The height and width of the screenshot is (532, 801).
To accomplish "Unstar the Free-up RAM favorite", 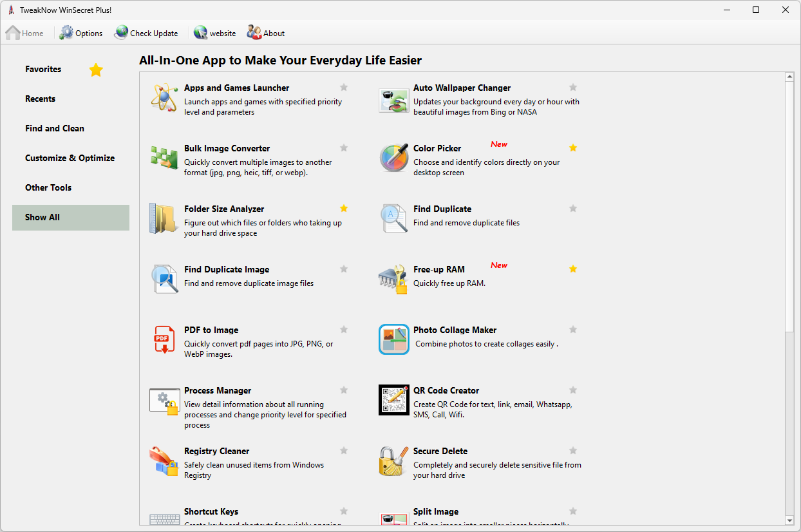I will [573, 269].
